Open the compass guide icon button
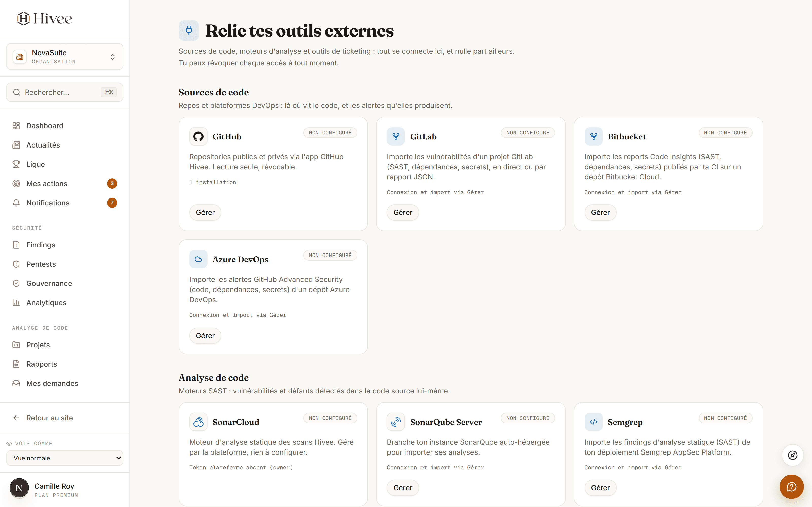 [792, 455]
